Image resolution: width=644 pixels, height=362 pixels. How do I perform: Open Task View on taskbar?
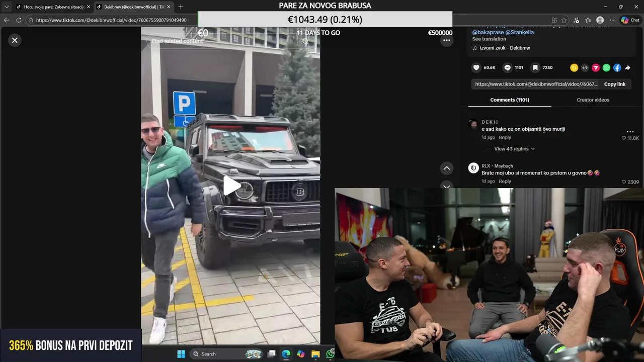click(272, 354)
